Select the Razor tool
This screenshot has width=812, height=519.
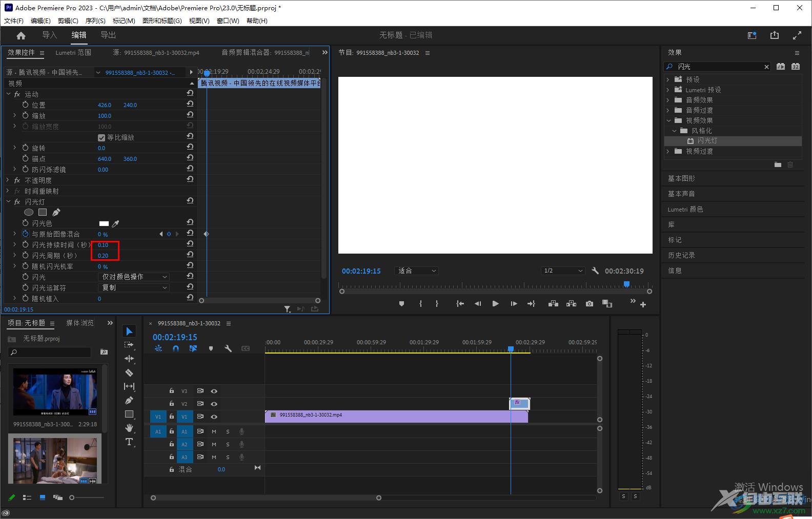click(x=129, y=372)
